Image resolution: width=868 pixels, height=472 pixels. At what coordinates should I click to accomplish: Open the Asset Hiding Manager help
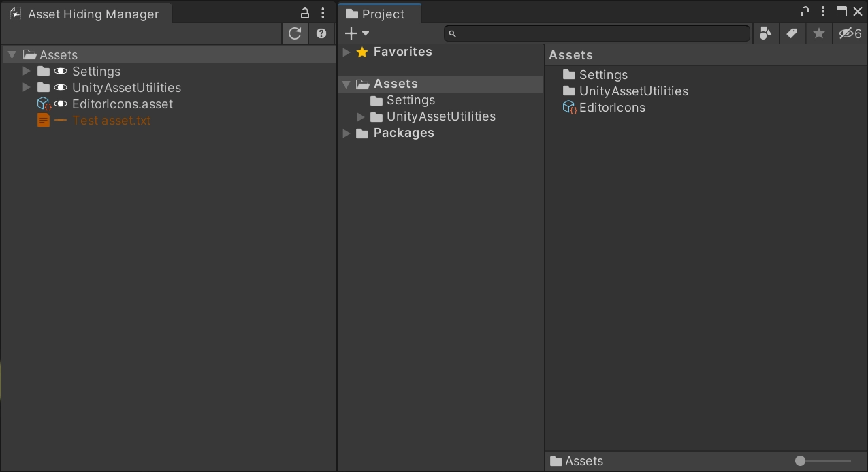[321, 33]
